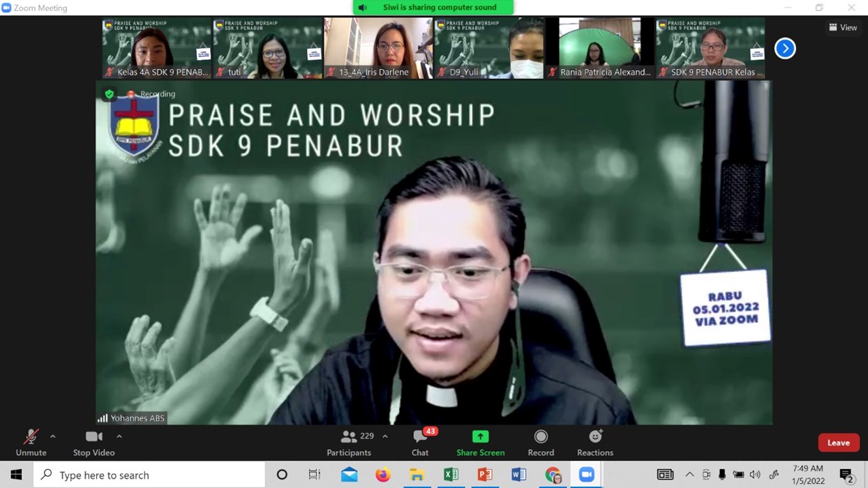Viewport: 868px width, 488px height.
Task: Click the Zoom taskbar icon
Action: [x=587, y=475]
